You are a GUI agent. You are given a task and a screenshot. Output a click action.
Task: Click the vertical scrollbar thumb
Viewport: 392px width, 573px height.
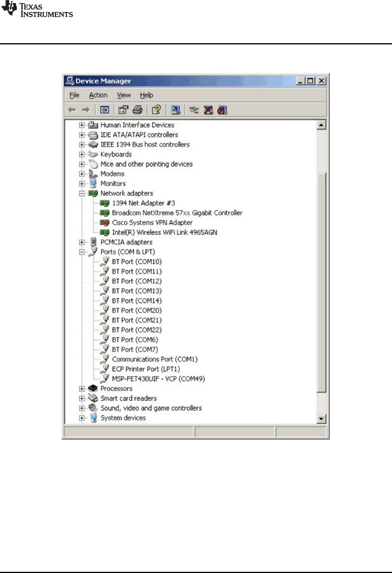(x=321, y=282)
